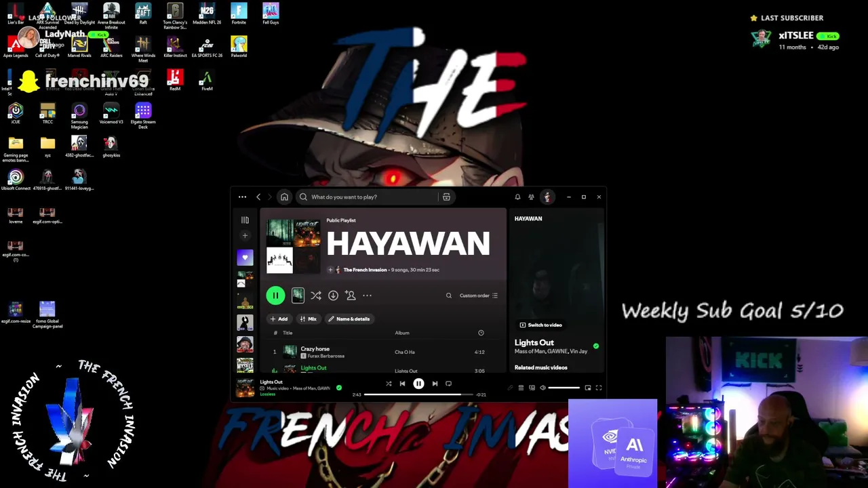Select the Samsung Magician desktop icon

[79, 115]
